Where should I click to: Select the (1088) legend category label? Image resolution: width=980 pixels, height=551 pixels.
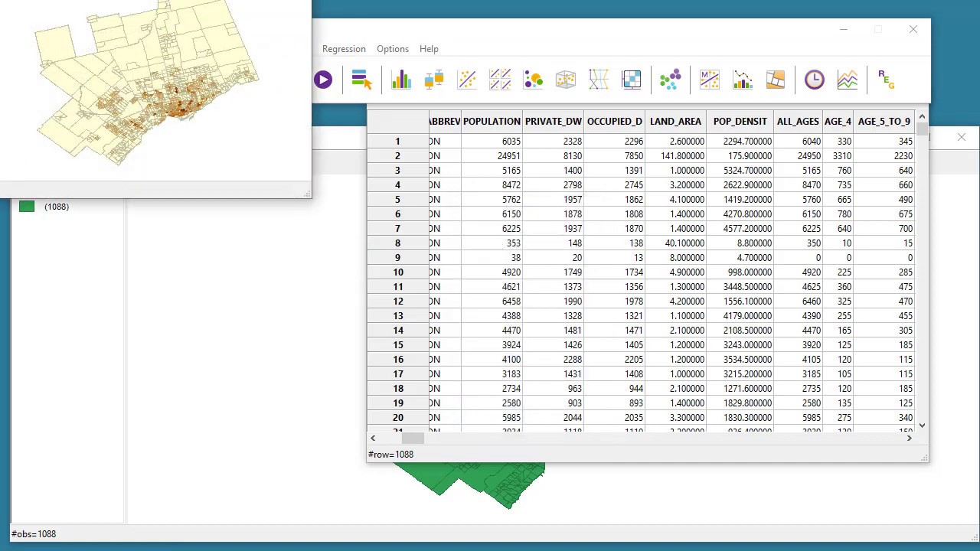[x=57, y=207]
